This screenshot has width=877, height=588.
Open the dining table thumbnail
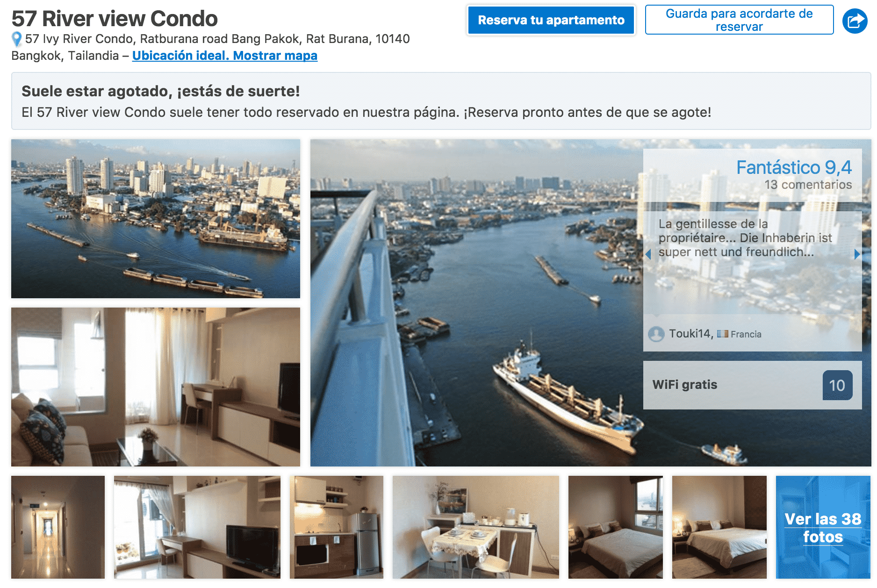point(476,527)
